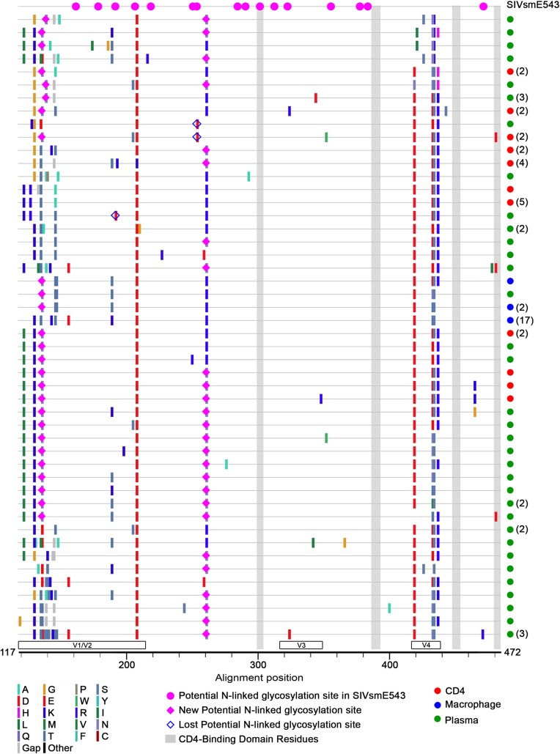Click the SIVsmE543 reference label

[x=533, y=6]
